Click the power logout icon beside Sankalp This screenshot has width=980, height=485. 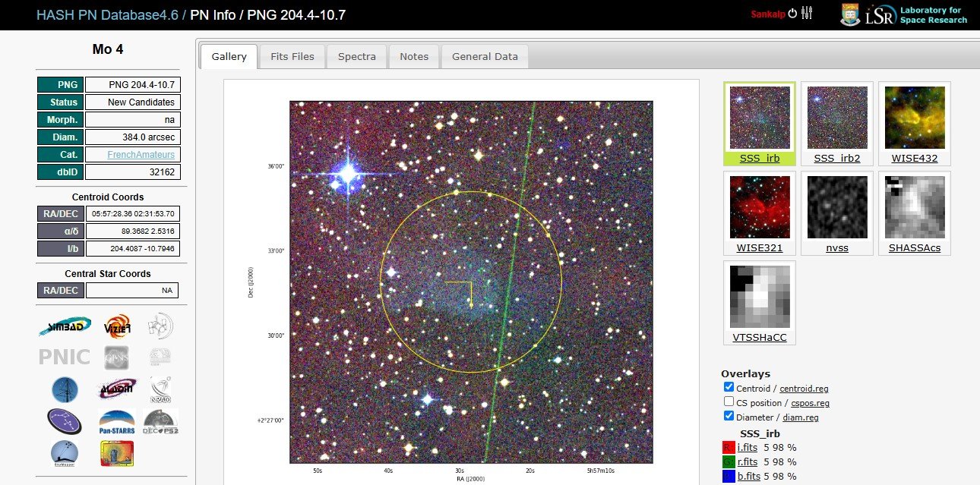[x=792, y=14]
